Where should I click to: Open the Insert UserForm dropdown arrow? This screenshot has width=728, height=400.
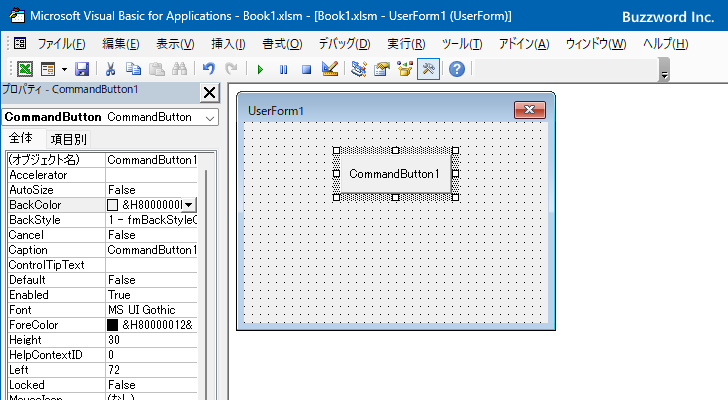pos(64,70)
